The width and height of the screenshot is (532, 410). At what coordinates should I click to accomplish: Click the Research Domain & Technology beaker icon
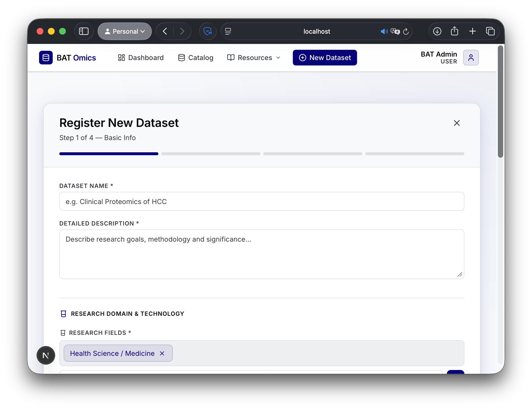coord(63,314)
